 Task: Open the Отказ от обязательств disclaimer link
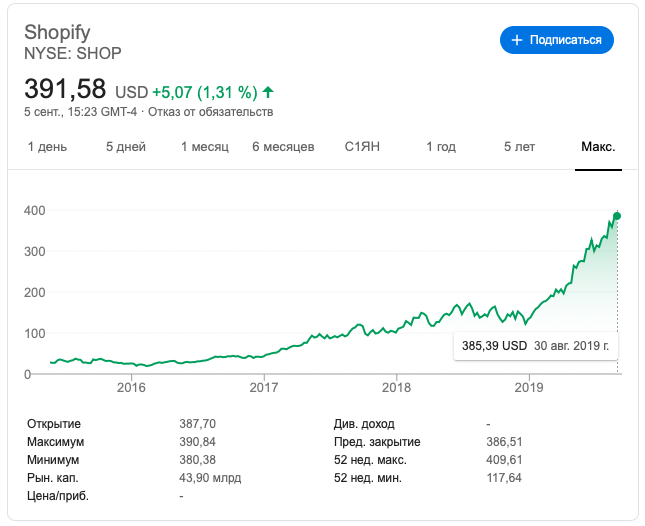pyautogui.click(x=211, y=112)
